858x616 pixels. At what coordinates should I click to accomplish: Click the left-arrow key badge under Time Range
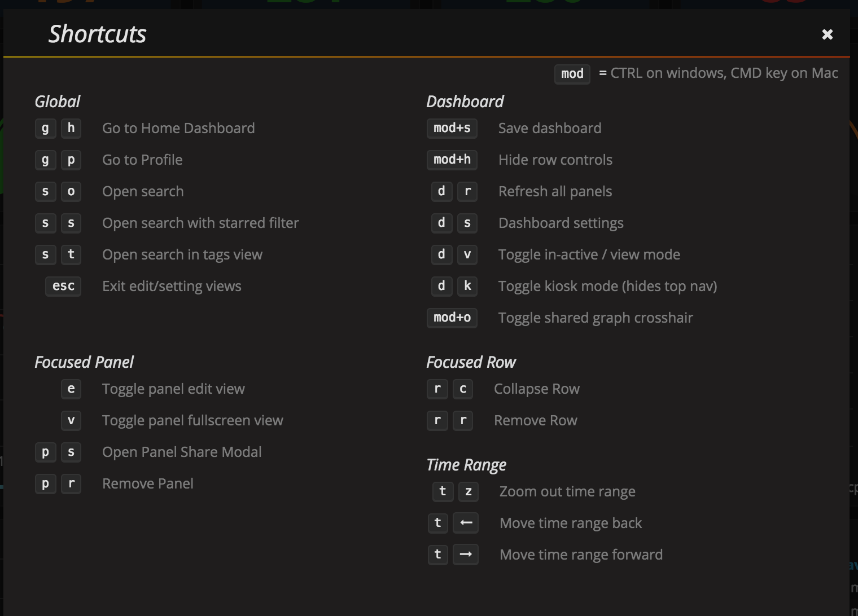[x=466, y=523]
